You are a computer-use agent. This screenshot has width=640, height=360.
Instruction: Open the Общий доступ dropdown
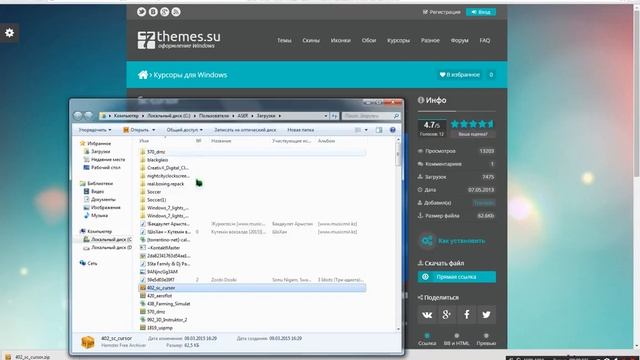point(184,130)
